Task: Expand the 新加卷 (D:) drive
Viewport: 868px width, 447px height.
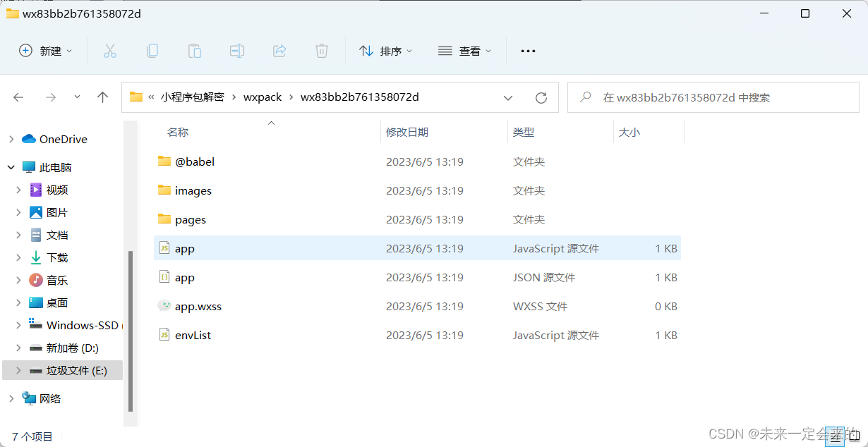Action: pyautogui.click(x=19, y=348)
